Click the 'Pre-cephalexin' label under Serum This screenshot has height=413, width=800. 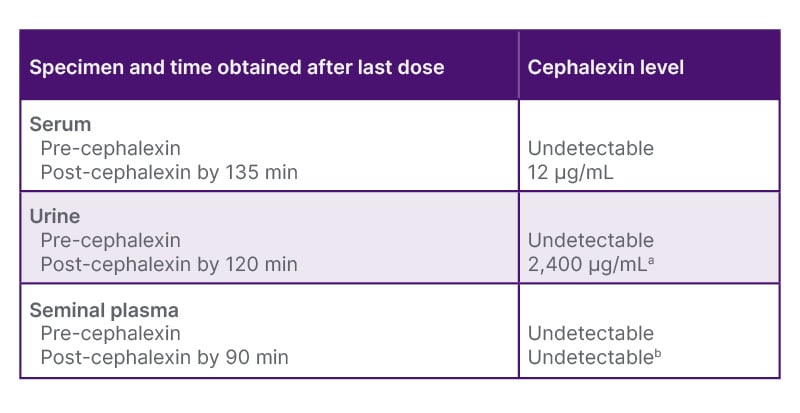point(111,148)
